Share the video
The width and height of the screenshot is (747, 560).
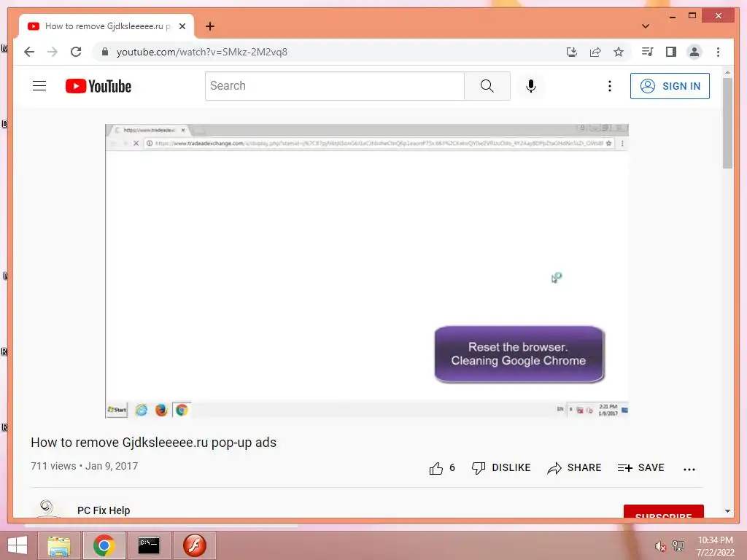point(574,467)
